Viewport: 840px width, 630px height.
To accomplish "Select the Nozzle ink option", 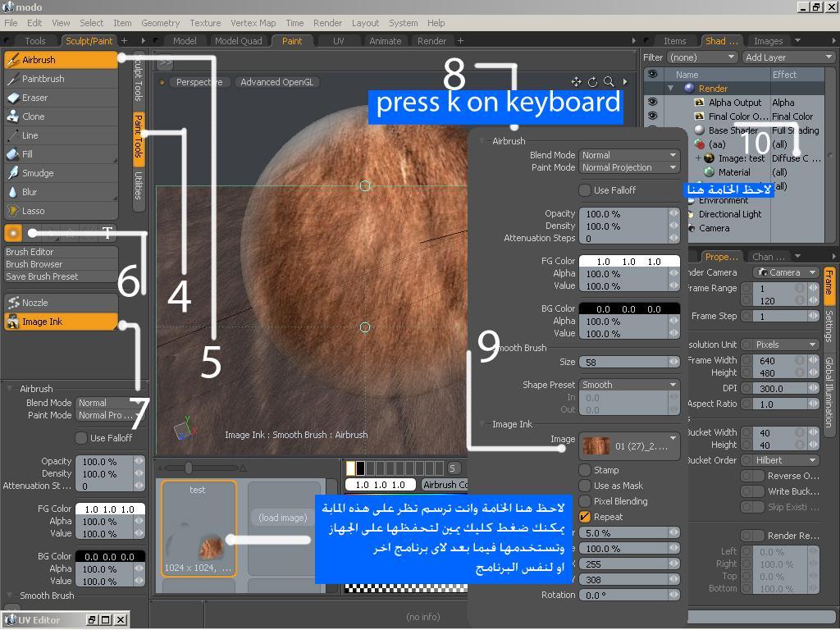I will [61, 303].
